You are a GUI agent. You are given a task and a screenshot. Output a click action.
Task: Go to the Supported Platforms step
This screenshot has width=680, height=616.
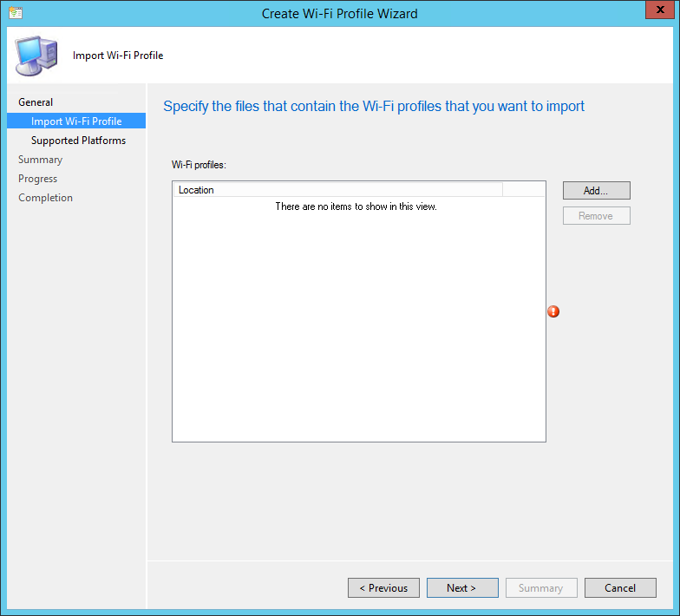point(78,141)
